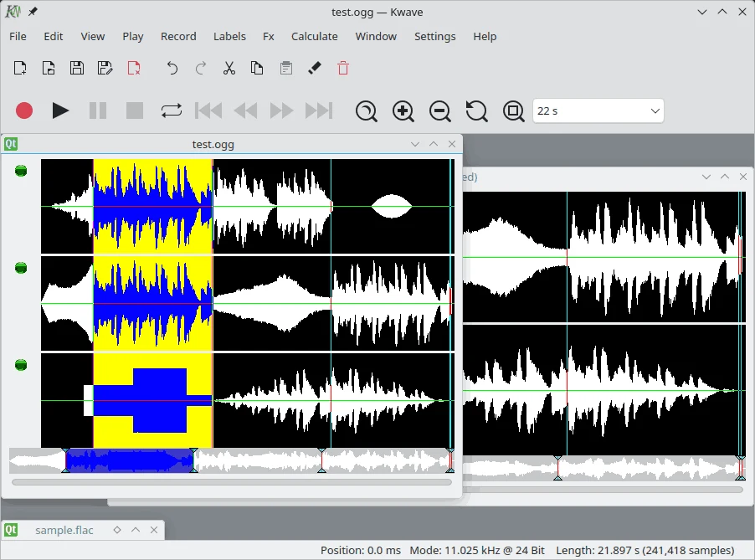Zoom to selection with the magnifier icon
The height and width of the screenshot is (560, 755).
tap(367, 111)
